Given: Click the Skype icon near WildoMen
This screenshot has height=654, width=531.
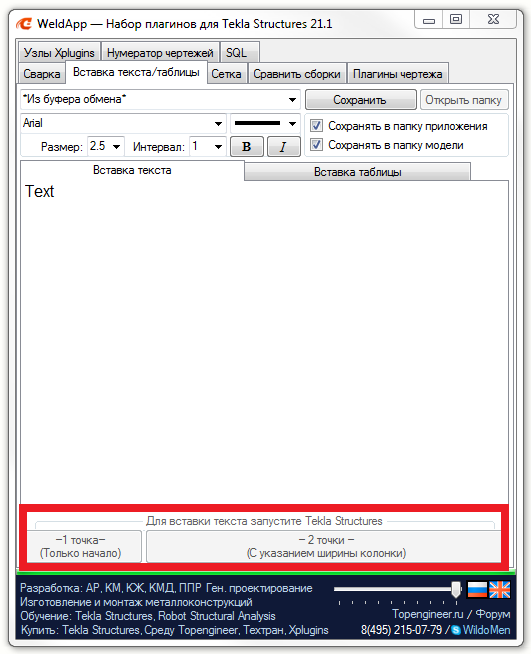Looking at the screenshot, I should tap(456, 630).
